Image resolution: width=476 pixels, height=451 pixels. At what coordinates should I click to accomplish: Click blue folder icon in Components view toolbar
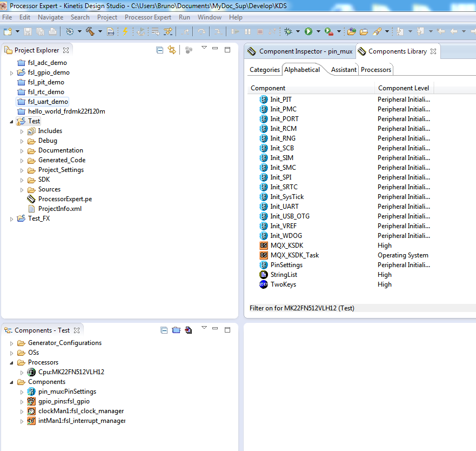(x=176, y=330)
